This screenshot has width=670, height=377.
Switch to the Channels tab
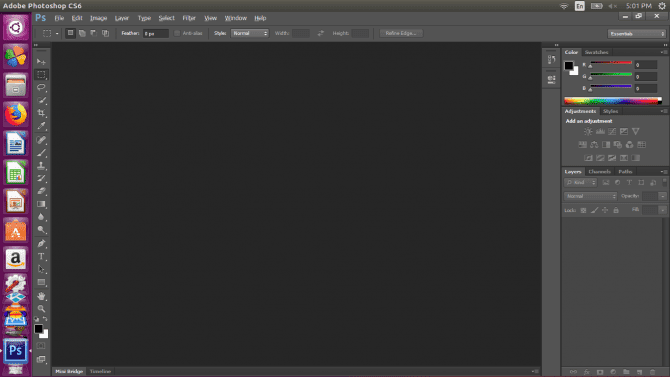(x=599, y=171)
